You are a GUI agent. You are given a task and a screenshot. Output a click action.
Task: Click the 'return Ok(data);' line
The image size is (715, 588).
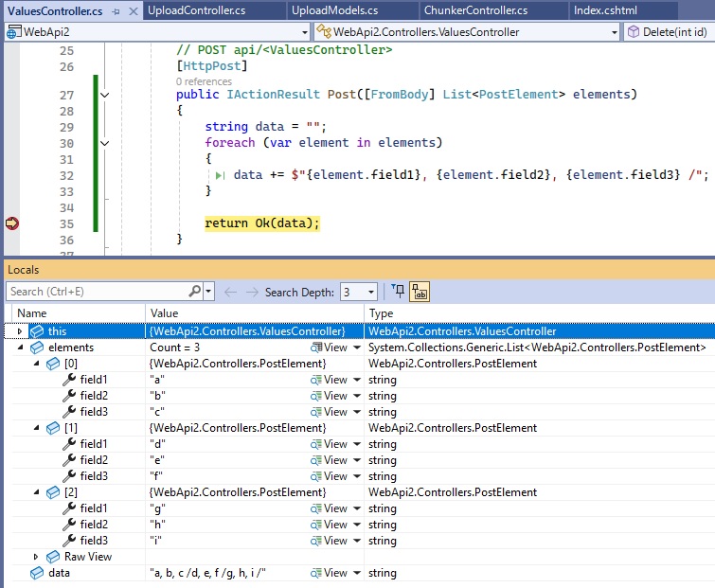pyautogui.click(x=262, y=223)
